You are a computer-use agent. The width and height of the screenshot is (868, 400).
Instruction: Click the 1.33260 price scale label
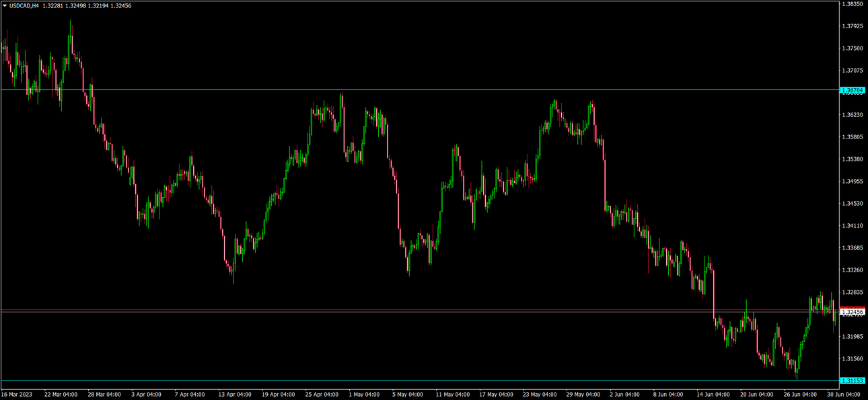[853, 270]
